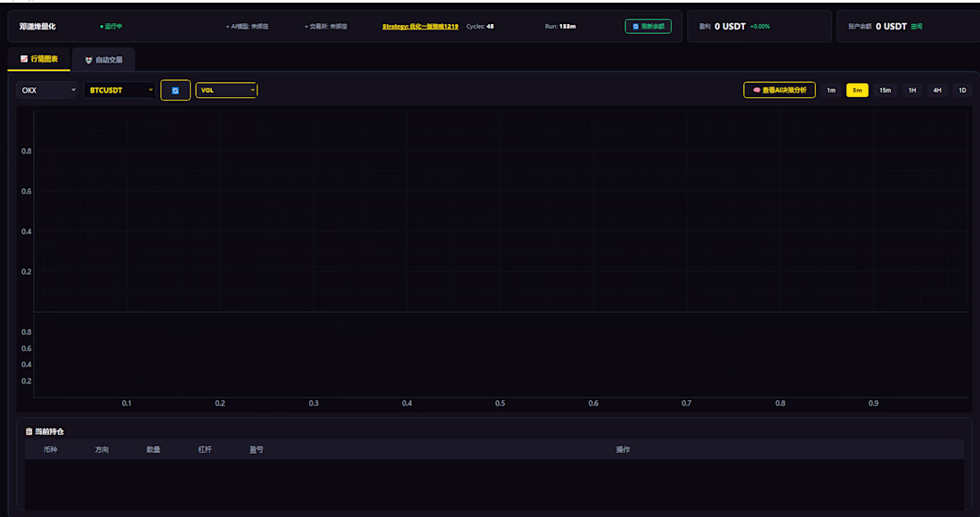Screen dimensions: 980x517
Task: Select the 1D timeframe button
Action: point(962,90)
